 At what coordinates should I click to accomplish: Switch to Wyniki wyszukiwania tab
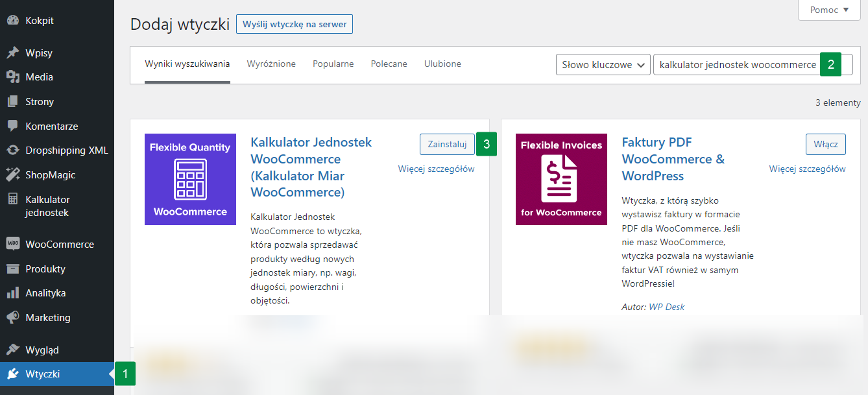click(187, 64)
